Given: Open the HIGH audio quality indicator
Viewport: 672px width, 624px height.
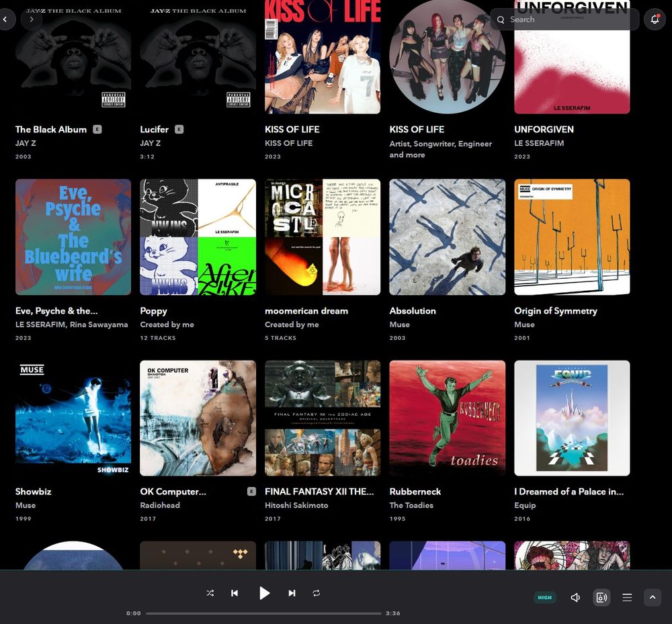Looking at the screenshot, I should coord(545,597).
